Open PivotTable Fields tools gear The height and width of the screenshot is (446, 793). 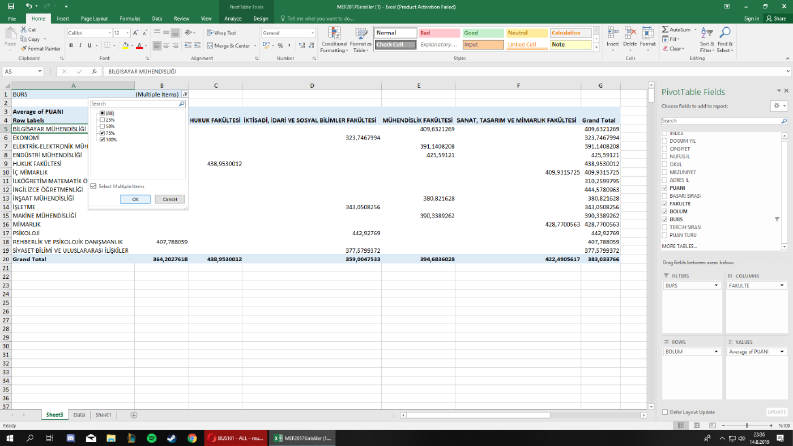pyautogui.click(x=777, y=106)
